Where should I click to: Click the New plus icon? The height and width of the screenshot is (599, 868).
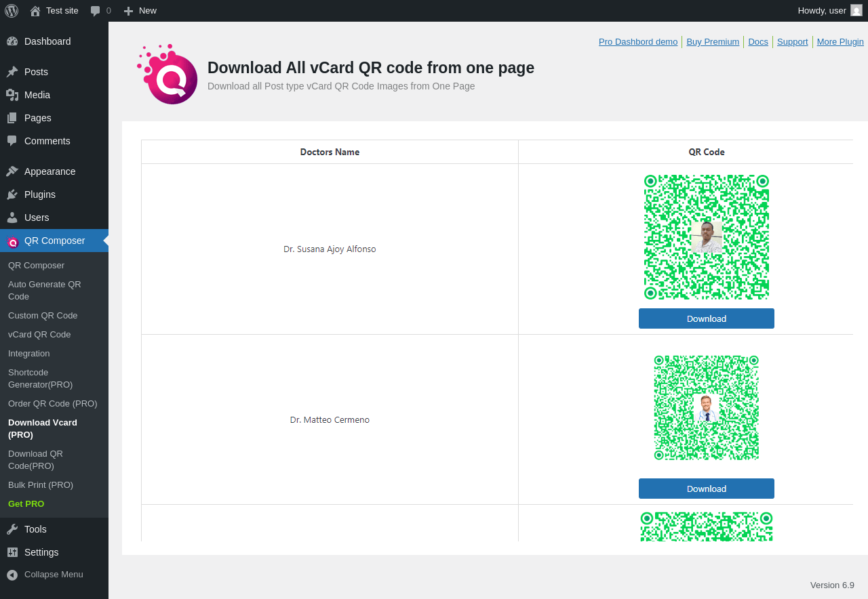click(x=128, y=11)
